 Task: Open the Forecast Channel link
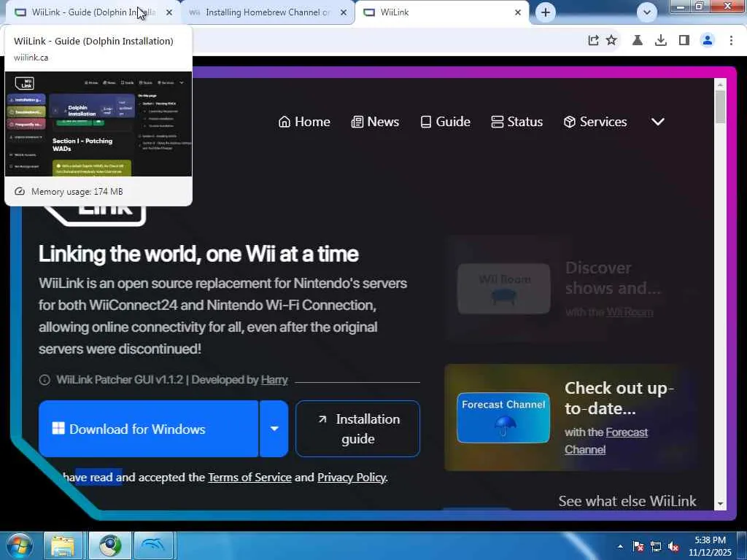click(606, 441)
